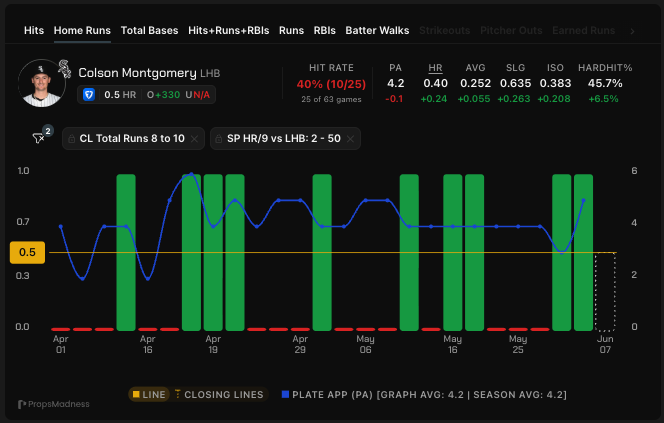Click the blue PLATE APP legend swatch
The image size is (664, 423).
tap(285, 394)
